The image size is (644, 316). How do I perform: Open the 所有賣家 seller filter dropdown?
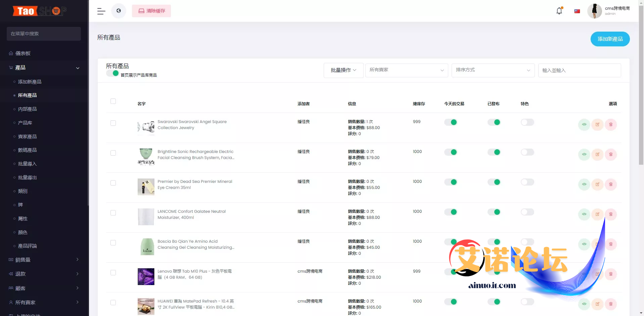coord(406,70)
